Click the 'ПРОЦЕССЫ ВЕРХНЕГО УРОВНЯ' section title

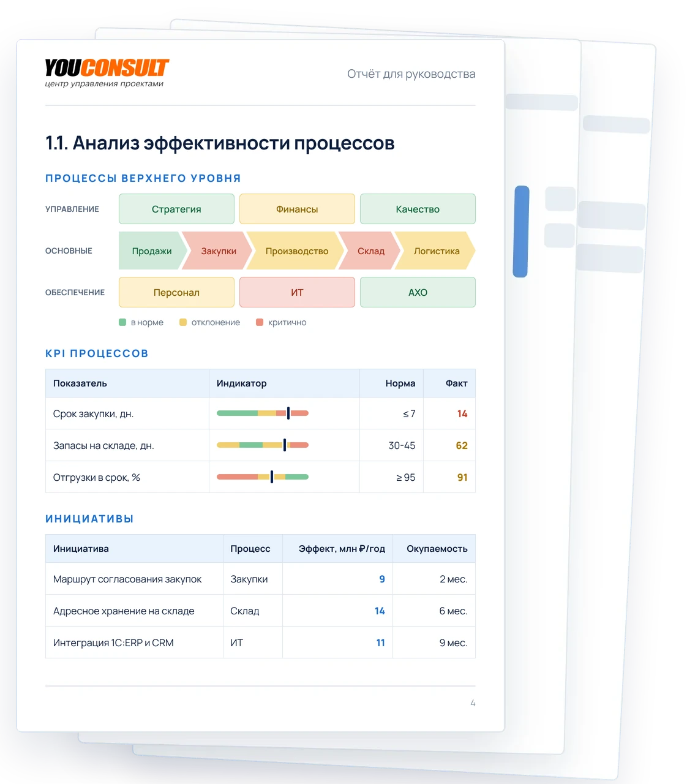pos(143,178)
